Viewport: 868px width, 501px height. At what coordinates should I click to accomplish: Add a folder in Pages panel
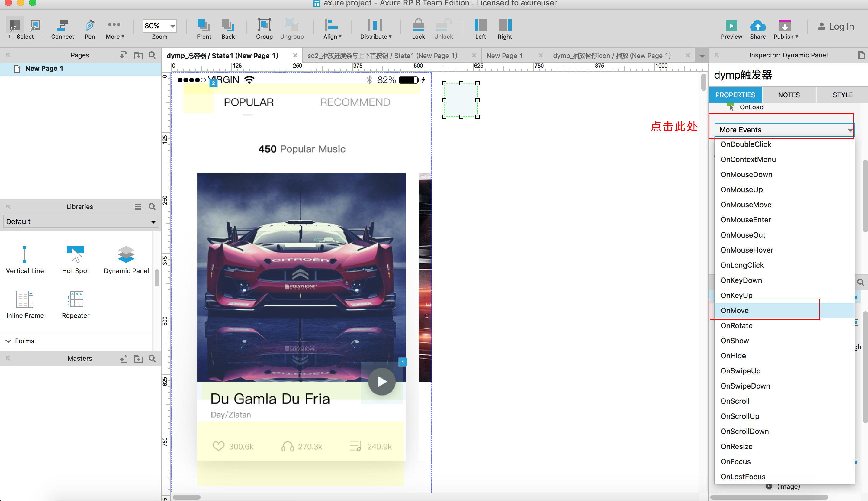click(x=138, y=55)
